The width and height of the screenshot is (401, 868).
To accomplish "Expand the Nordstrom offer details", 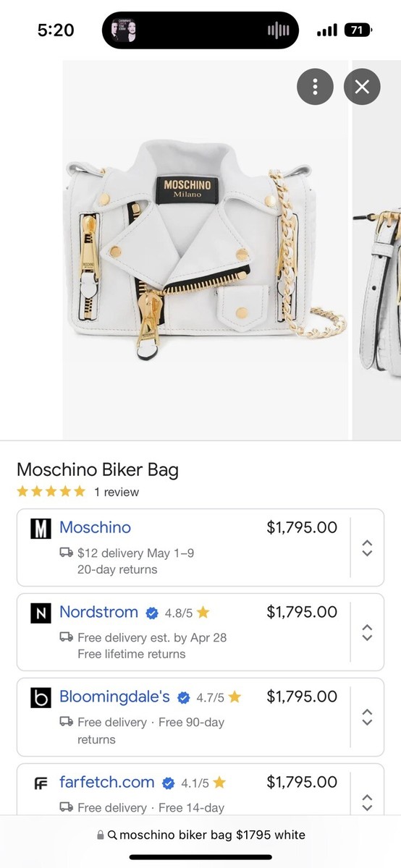I will pyautogui.click(x=367, y=632).
